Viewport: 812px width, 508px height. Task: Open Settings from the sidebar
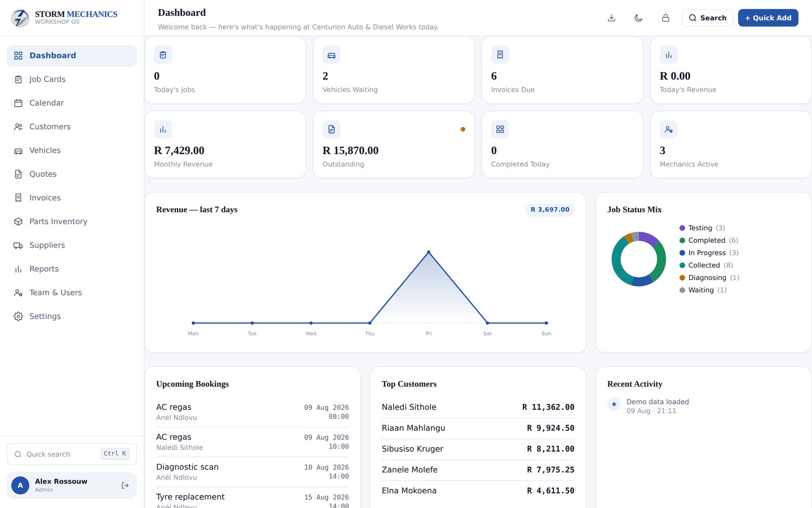pyautogui.click(x=72, y=316)
